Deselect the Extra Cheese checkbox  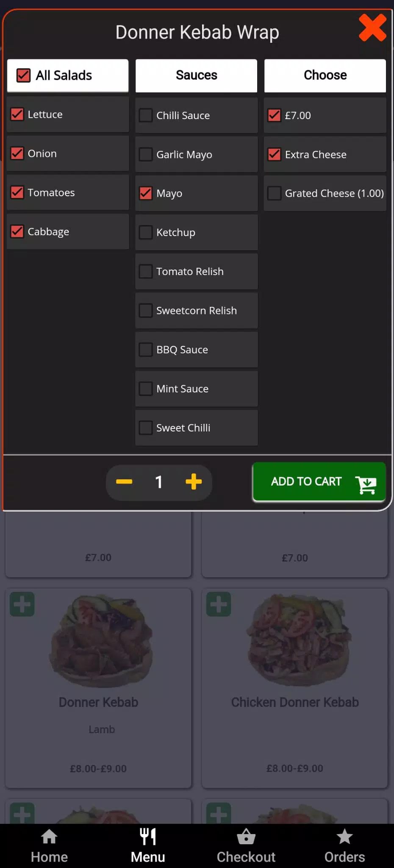point(274,154)
